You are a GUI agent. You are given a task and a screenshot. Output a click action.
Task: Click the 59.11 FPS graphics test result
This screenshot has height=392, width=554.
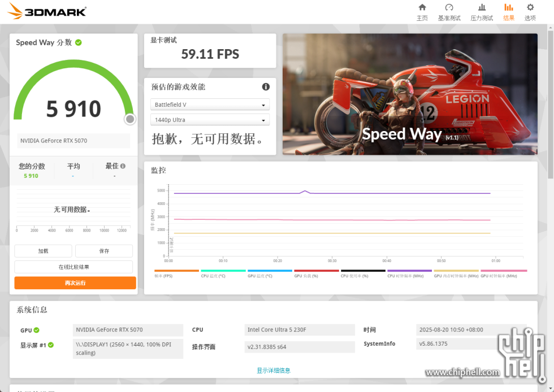(x=210, y=54)
